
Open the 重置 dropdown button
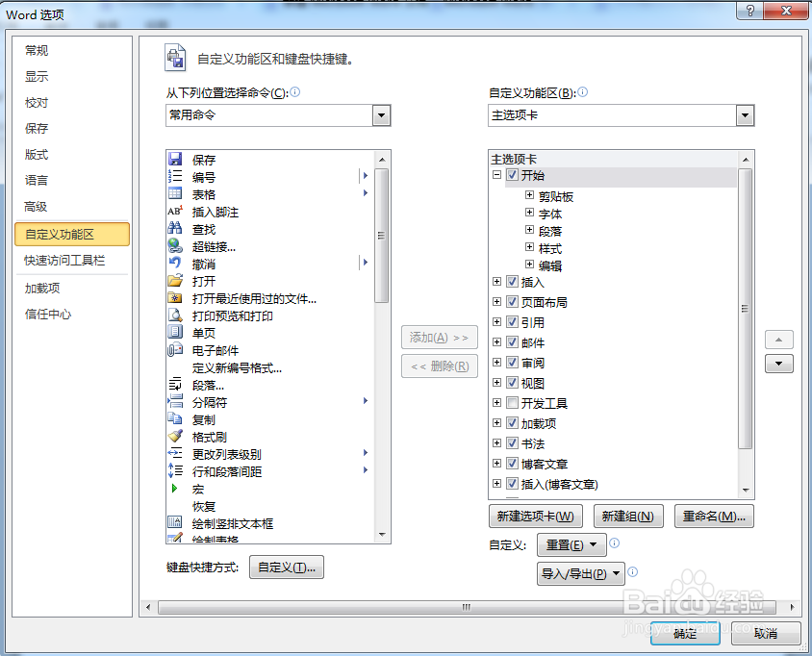tap(571, 544)
